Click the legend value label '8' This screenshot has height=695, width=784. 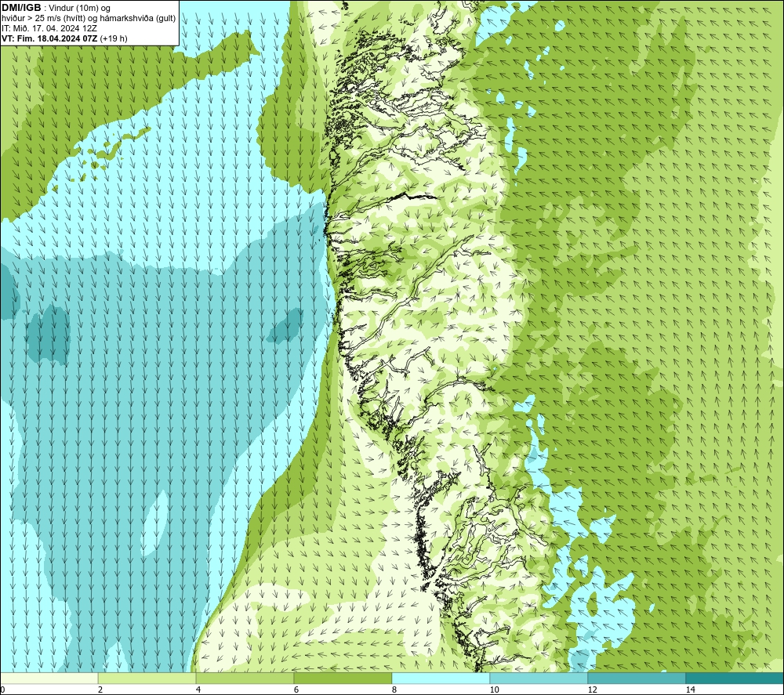(x=394, y=690)
